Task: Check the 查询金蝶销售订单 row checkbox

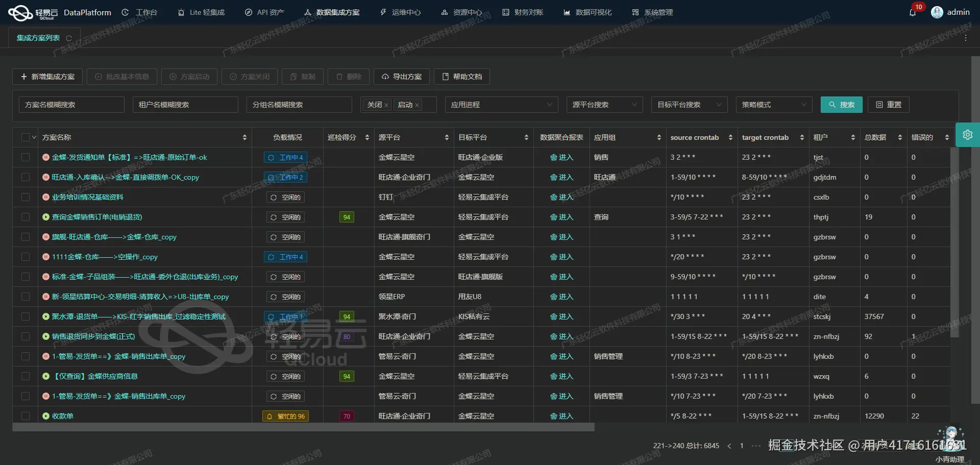Action: click(26, 217)
